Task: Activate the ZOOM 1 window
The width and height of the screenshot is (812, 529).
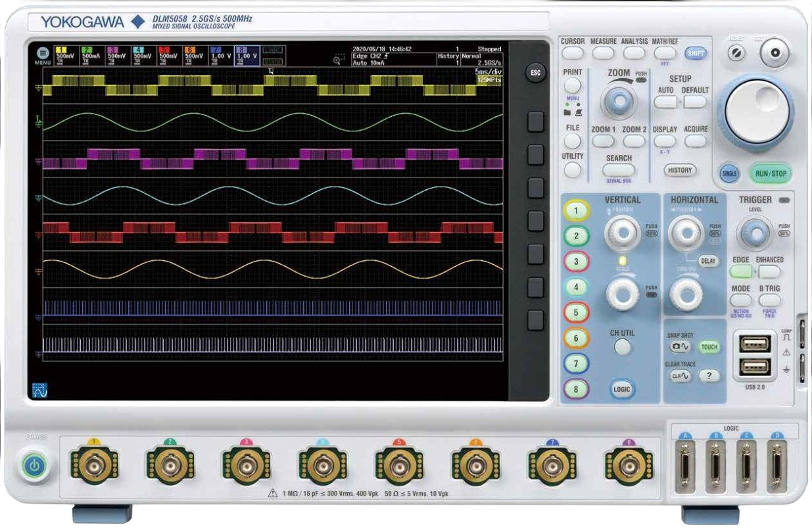Action: [603, 141]
